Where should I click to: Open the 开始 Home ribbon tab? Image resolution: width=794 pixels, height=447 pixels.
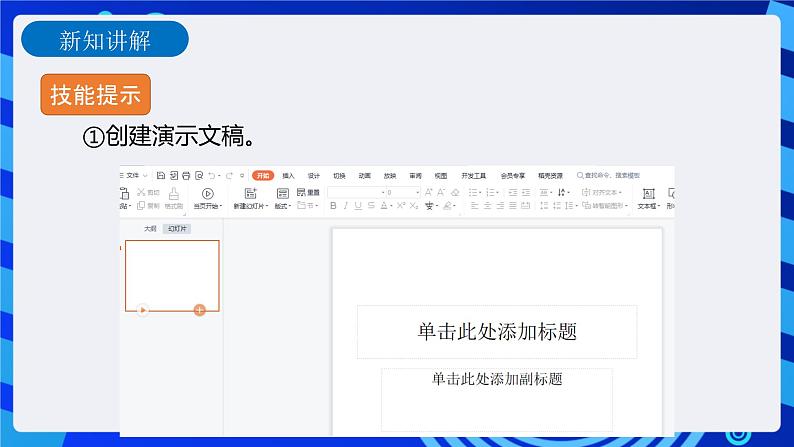click(263, 175)
